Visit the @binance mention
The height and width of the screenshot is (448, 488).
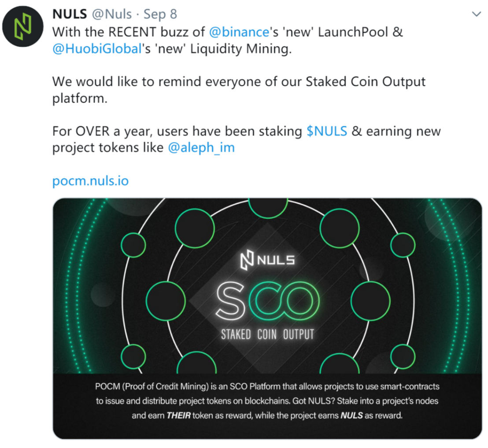(239, 32)
